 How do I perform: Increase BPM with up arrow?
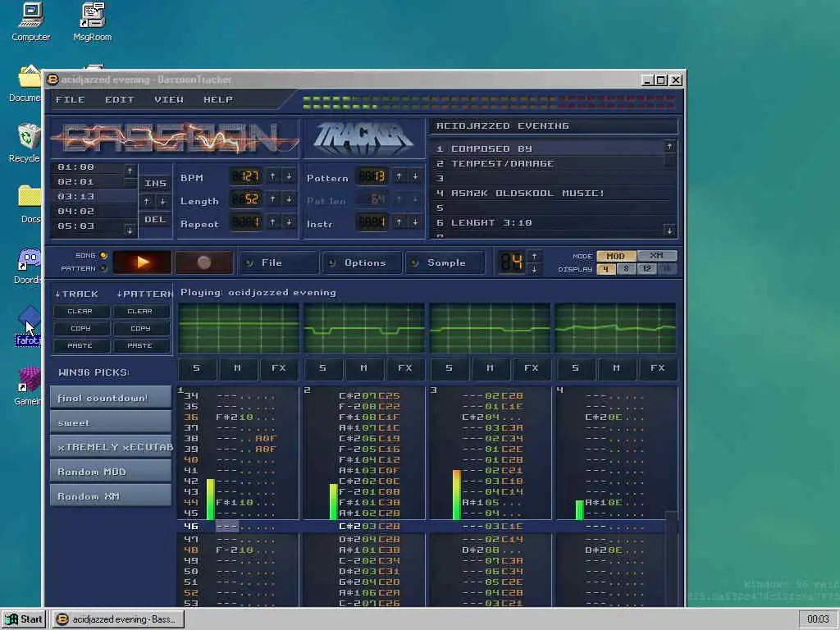click(x=272, y=176)
